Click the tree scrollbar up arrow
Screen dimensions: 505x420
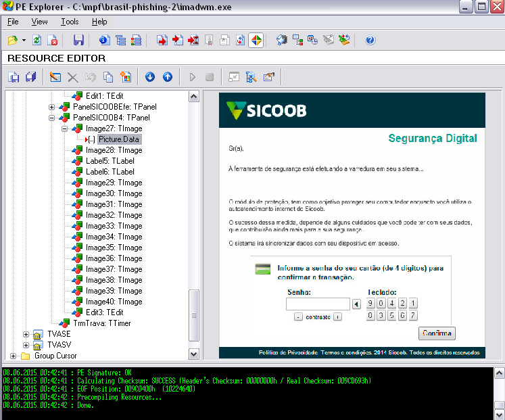click(x=193, y=96)
